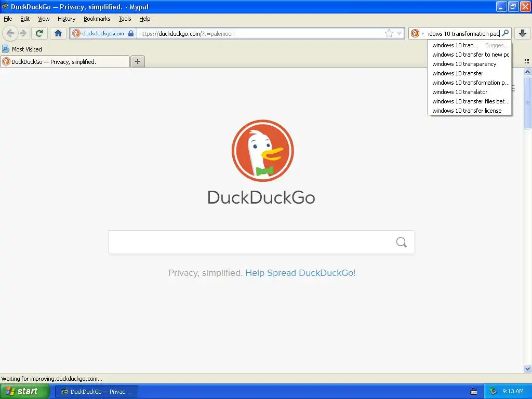The height and width of the screenshot is (399, 532).
Task: Click the 9:13 AM clock
Action: (513, 391)
